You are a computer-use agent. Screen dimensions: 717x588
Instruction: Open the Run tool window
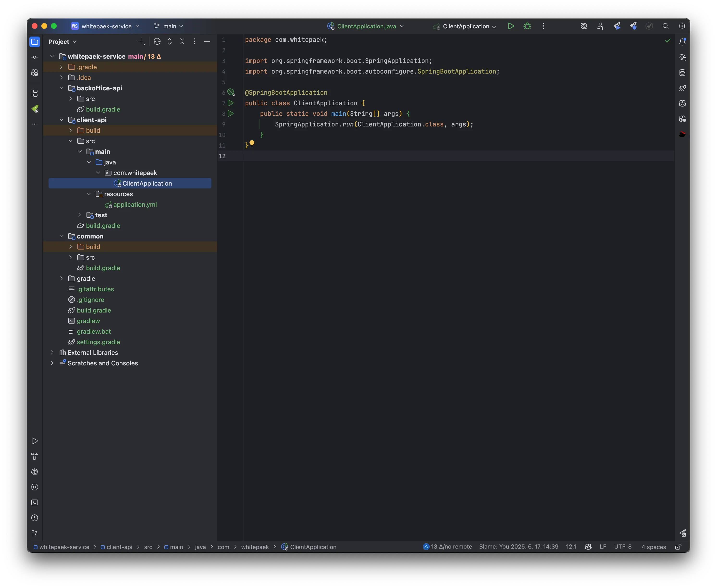[35, 441]
